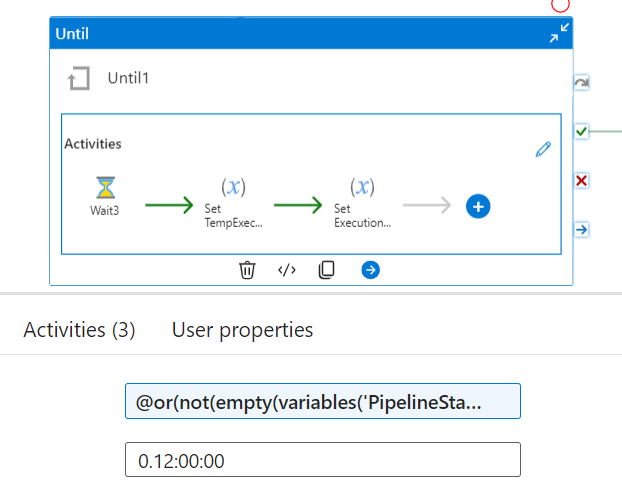Click the green checkmark success connector
622x504 pixels.
581,131
